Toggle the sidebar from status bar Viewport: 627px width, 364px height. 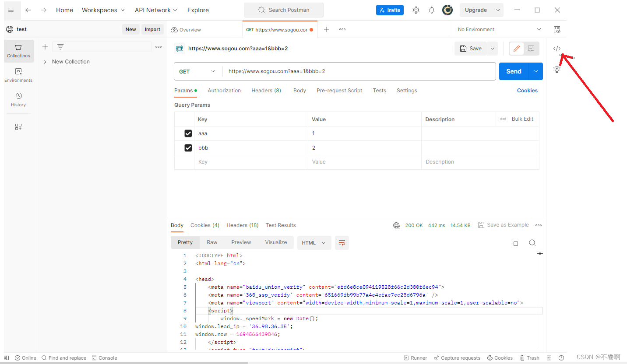click(7, 358)
